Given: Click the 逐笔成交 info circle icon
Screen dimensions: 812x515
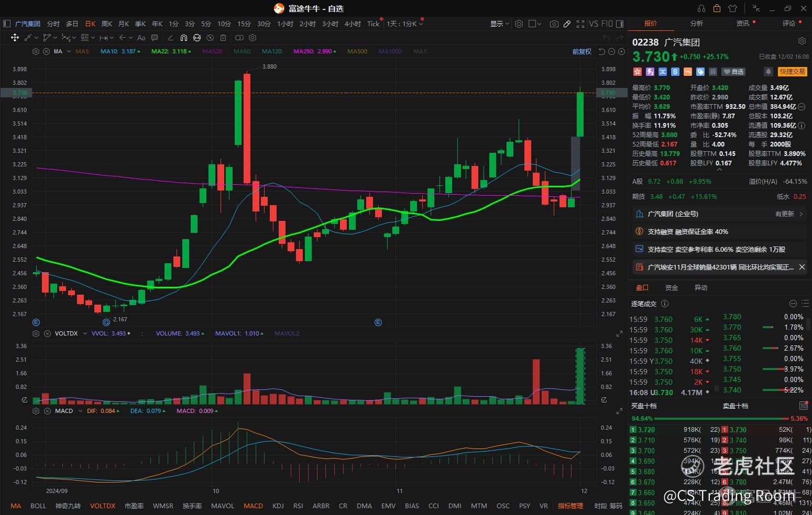Looking at the screenshot, I should (665, 304).
